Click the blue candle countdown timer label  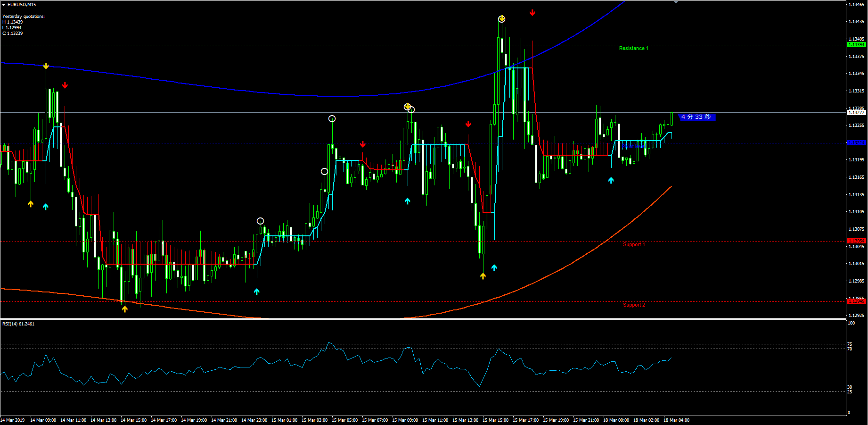pyautogui.click(x=696, y=117)
